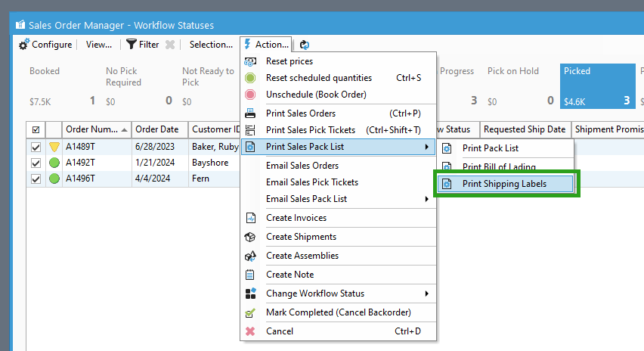This screenshot has width=644, height=351.
Task: Select Create Assemblies menu item
Action: point(302,256)
